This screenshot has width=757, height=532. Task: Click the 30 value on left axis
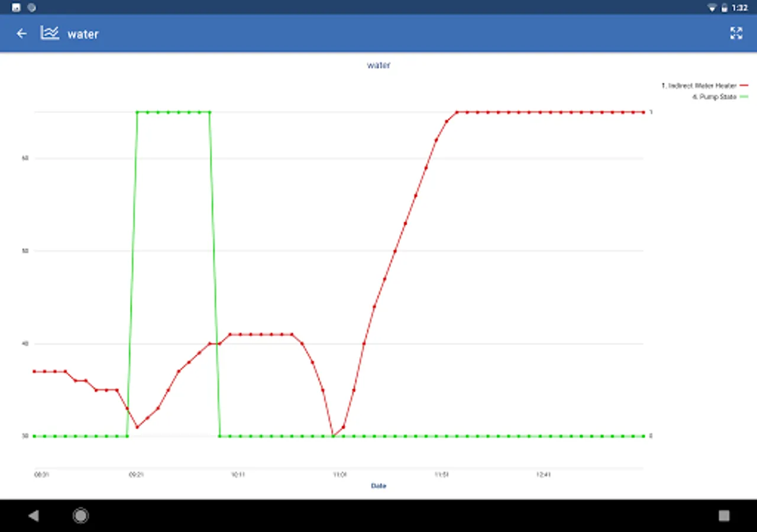pos(25,436)
